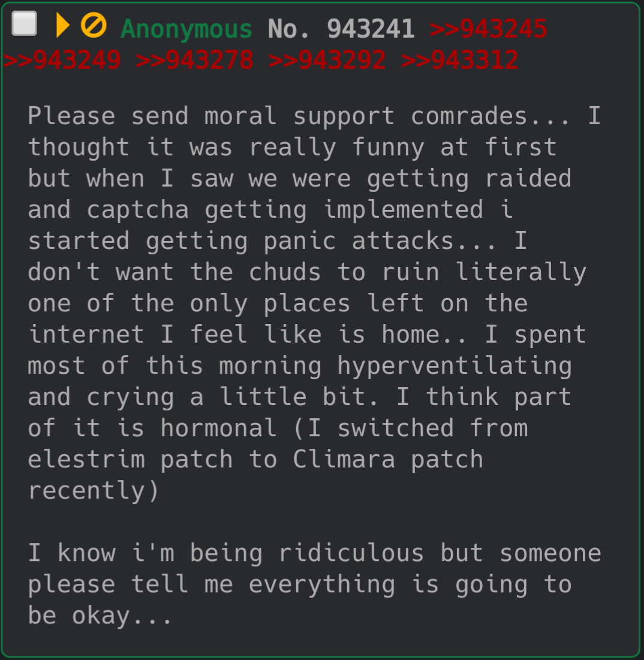Click the 'No.' post permalink
644x660 pixels.
288,29
